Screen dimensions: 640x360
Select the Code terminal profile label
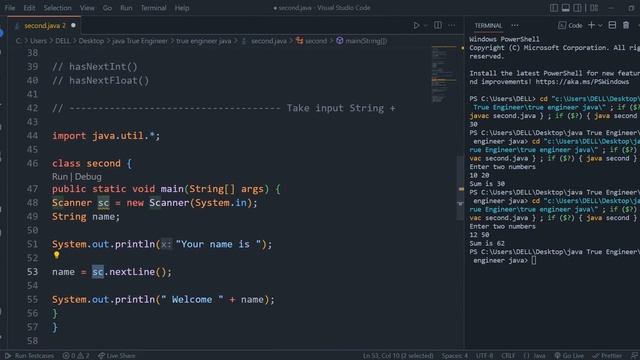point(570,25)
